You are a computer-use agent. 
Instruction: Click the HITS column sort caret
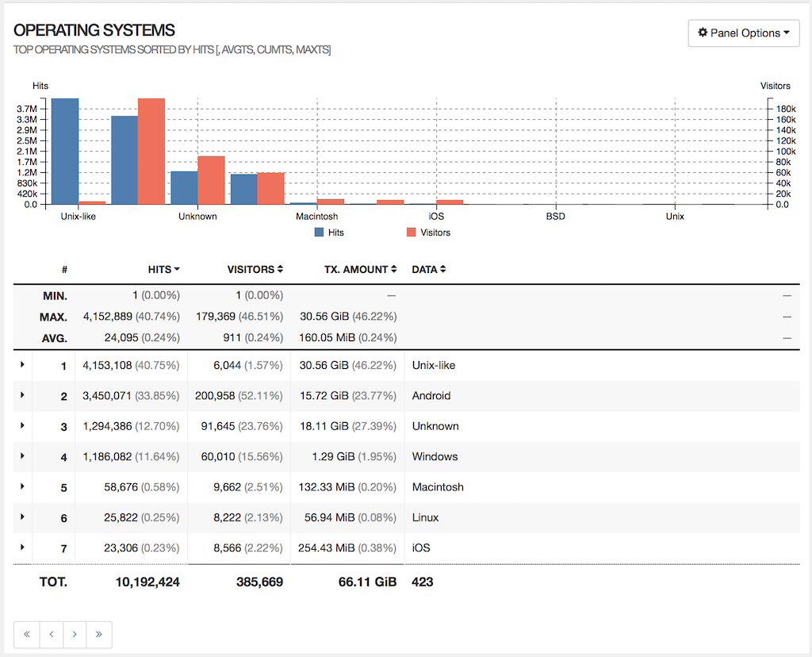tap(176, 269)
